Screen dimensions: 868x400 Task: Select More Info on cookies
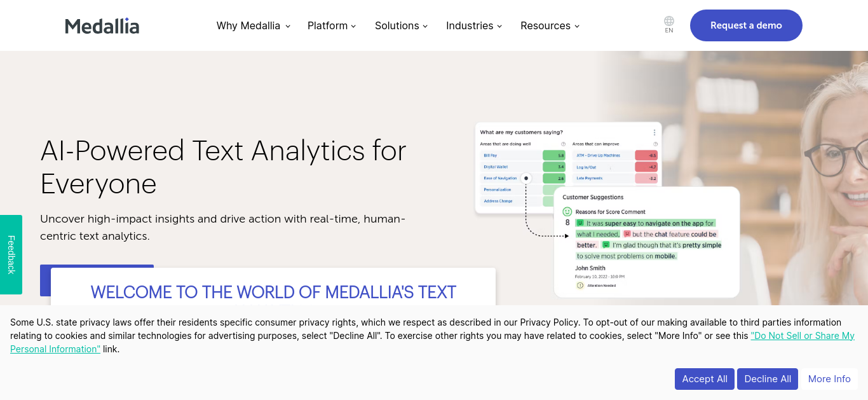[829, 379]
